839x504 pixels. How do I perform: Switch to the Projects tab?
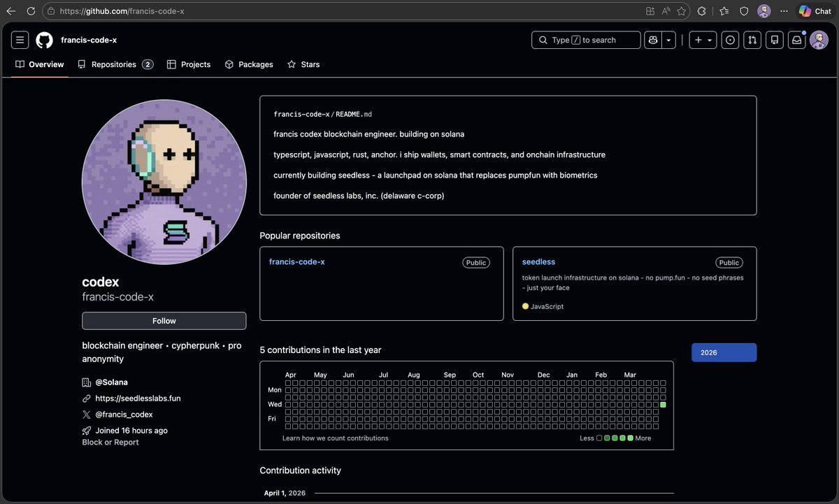[x=189, y=64]
